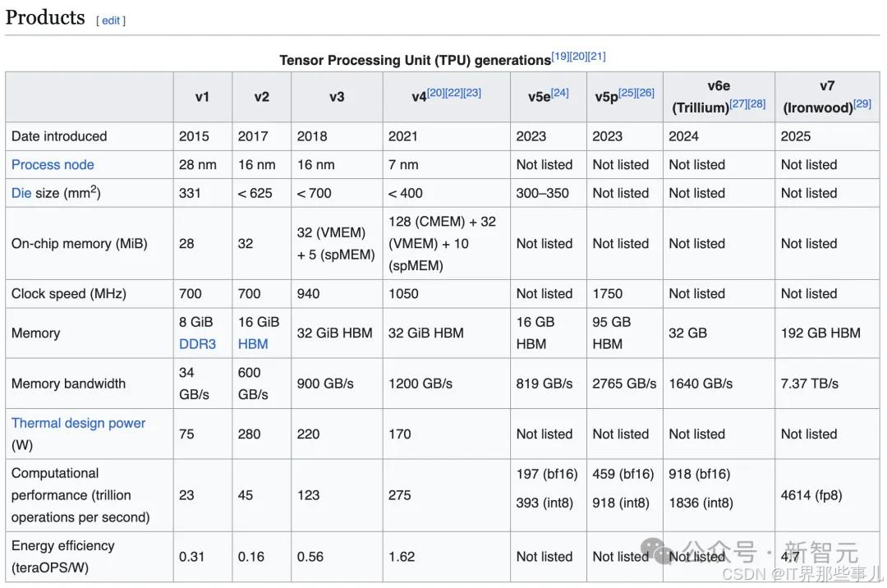Select the "300–350" die size cell

tap(548, 193)
